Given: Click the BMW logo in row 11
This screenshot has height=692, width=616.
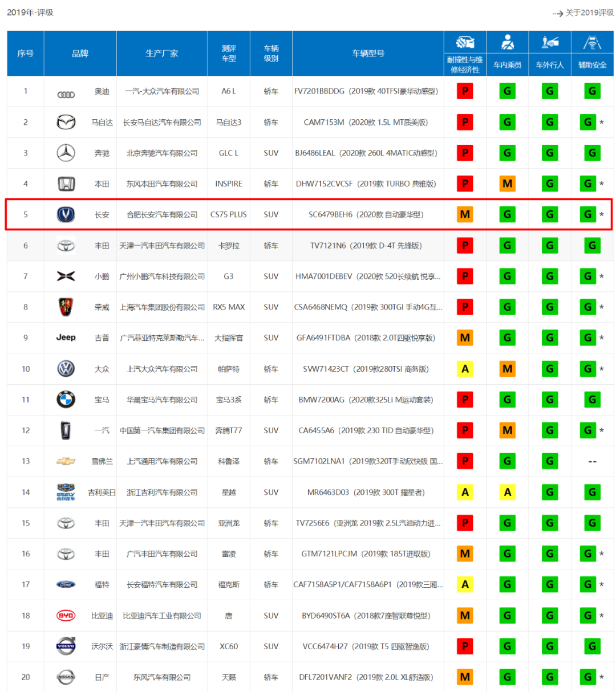Looking at the screenshot, I should (x=66, y=400).
